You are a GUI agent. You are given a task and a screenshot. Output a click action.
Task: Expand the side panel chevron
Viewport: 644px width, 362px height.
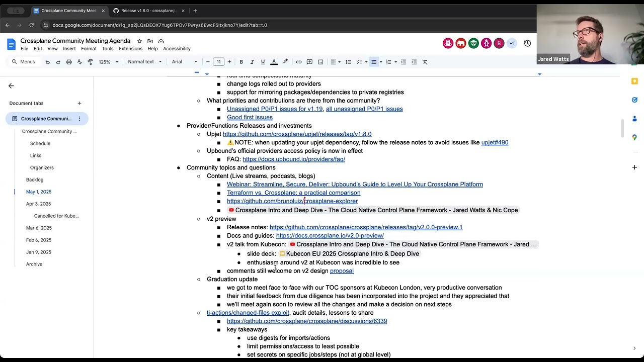click(x=634, y=348)
